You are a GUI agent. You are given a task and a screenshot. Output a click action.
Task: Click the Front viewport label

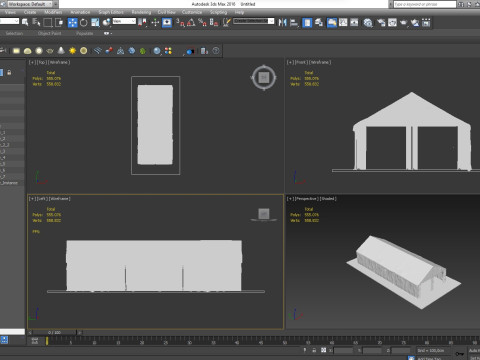(301, 62)
